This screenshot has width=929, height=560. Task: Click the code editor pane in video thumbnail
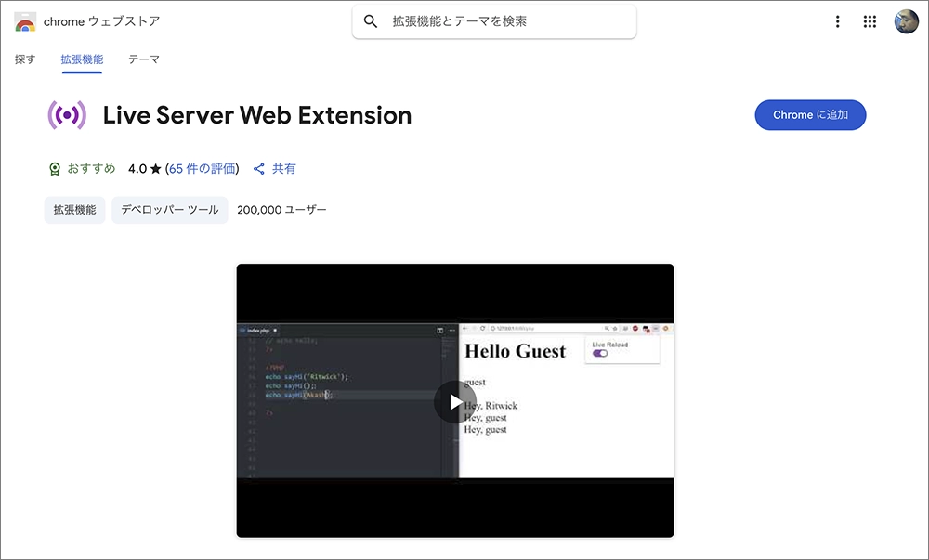pyautogui.click(x=344, y=409)
